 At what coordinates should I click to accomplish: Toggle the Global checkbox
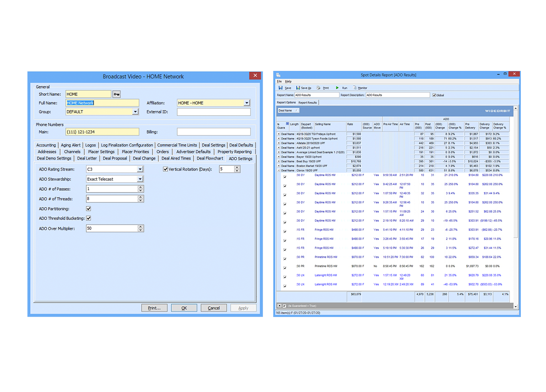[x=434, y=95]
